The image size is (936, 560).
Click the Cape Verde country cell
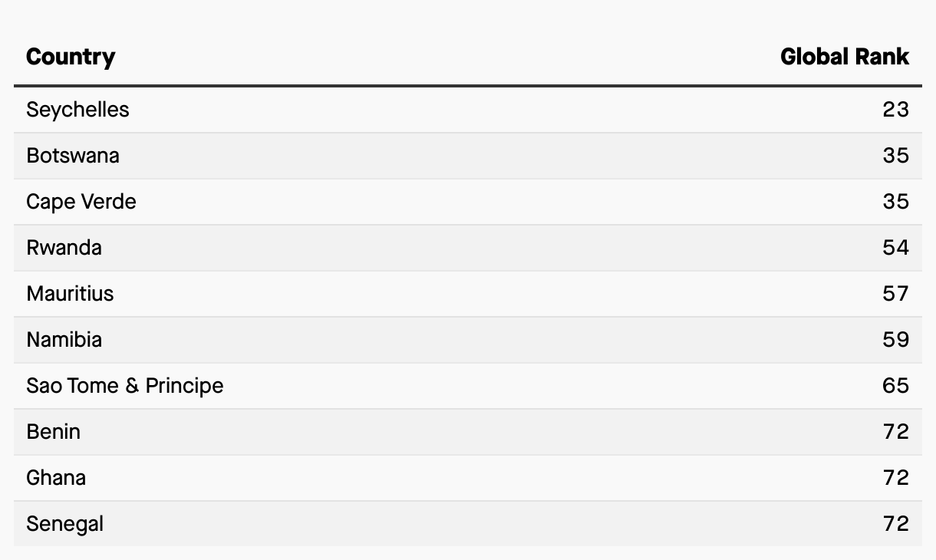point(81,202)
